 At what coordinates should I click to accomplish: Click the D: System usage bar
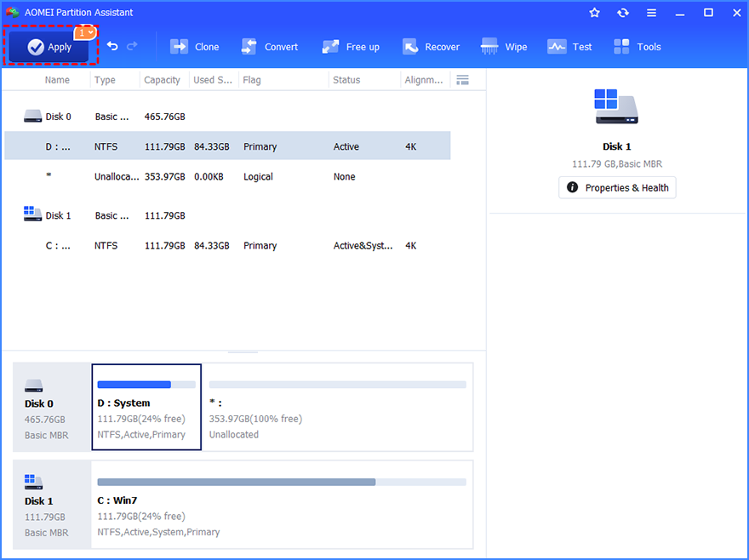click(146, 385)
